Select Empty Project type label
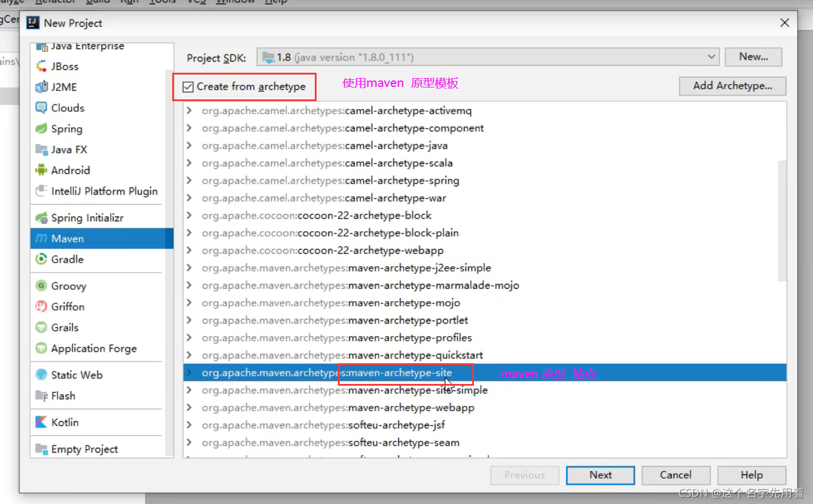The height and width of the screenshot is (504, 813). (85, 449)
